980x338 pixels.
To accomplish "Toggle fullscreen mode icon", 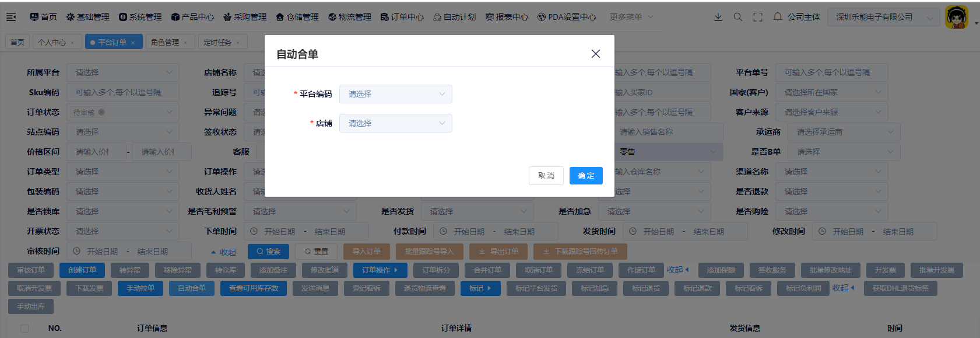I will [x=758, y=17].
